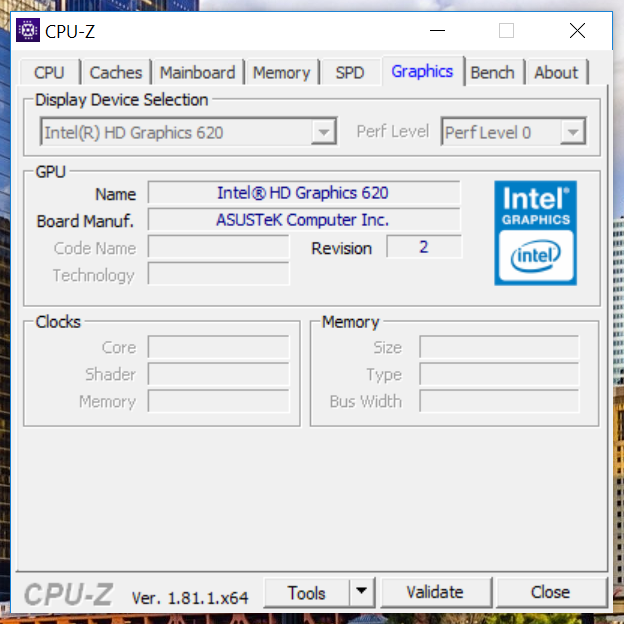Click the Clocks Core field
Viewport: 624px width, 624px height.
click(218, 347)
